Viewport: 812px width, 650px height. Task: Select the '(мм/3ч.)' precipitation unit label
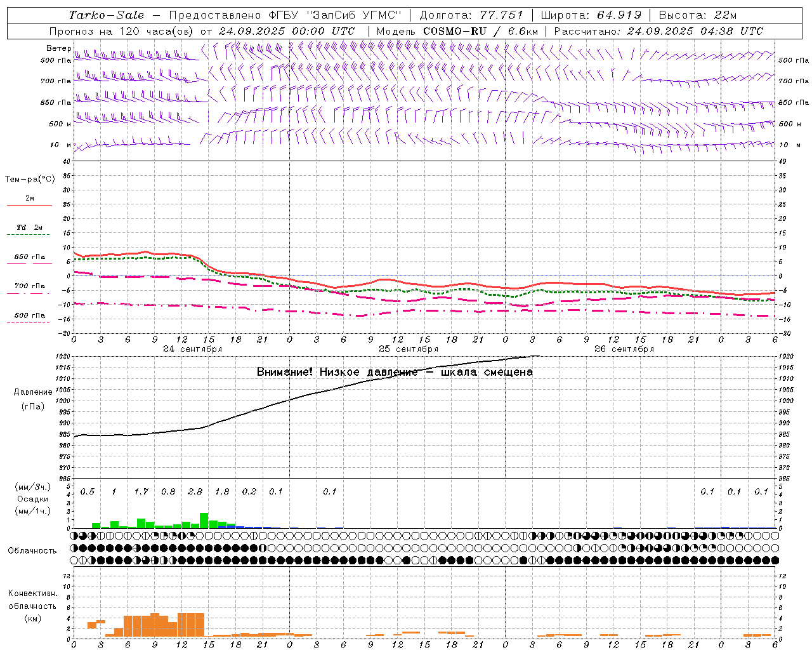pyautogui.click(x=32, y=487)
